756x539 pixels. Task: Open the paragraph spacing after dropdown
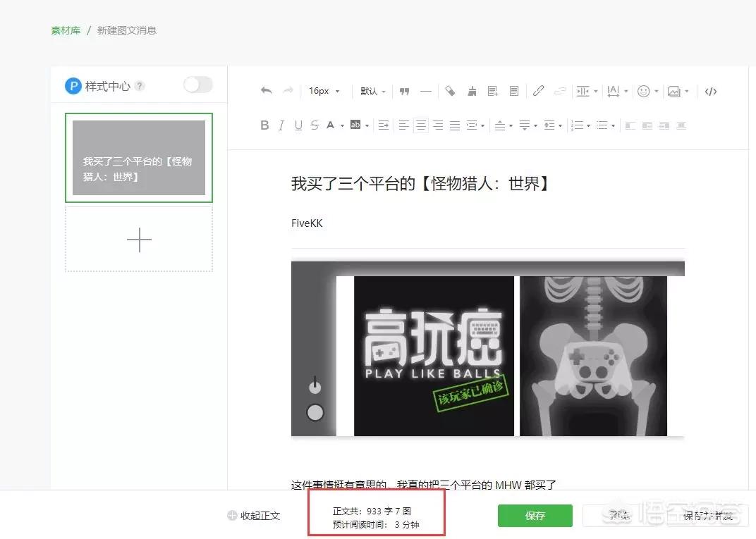[x=528, y=125]
